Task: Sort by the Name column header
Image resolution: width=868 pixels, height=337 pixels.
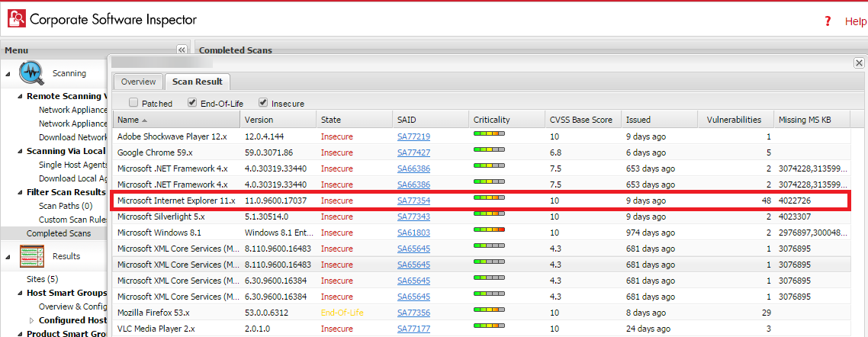Action: click(177, 120)
